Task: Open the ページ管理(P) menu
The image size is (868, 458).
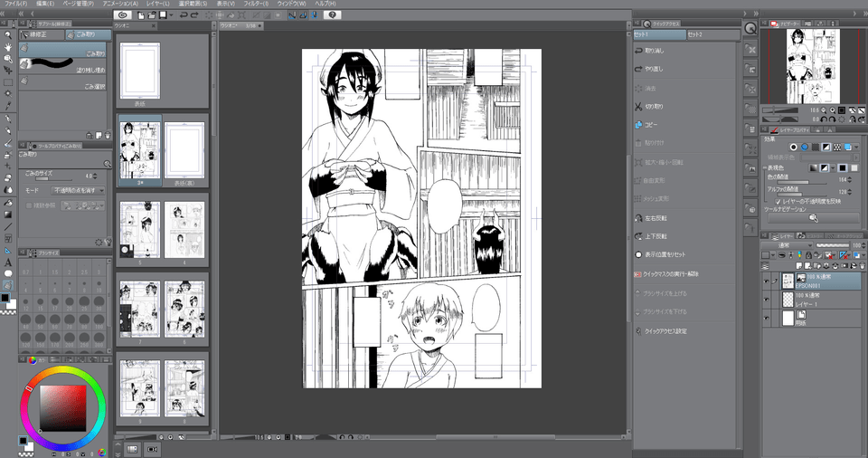Action: click(78, 4)
